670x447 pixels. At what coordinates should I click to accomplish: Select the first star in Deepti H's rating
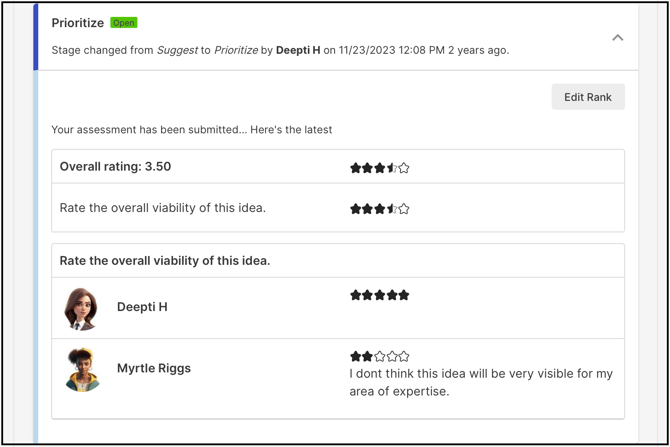pyautogui.click(x=355, y=295)
